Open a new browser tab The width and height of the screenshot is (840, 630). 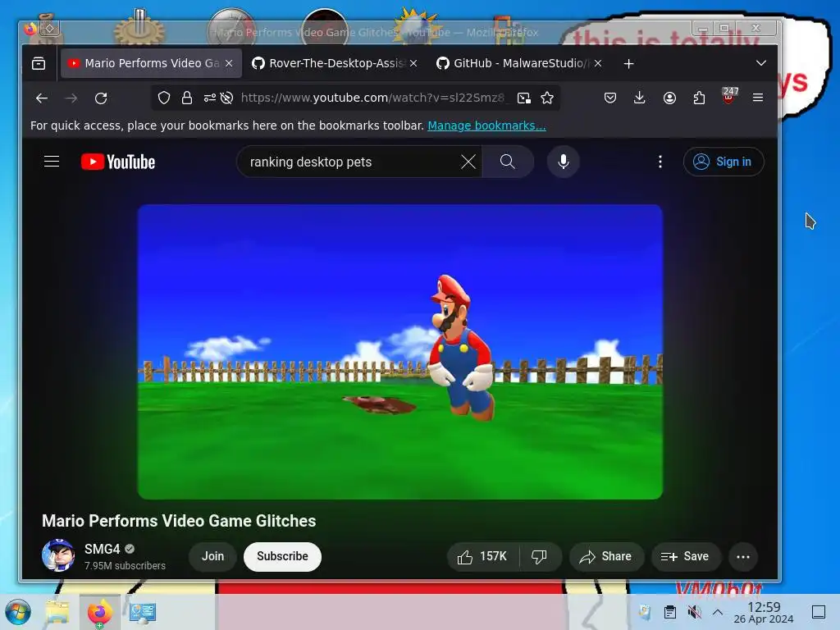pos(629,64)
